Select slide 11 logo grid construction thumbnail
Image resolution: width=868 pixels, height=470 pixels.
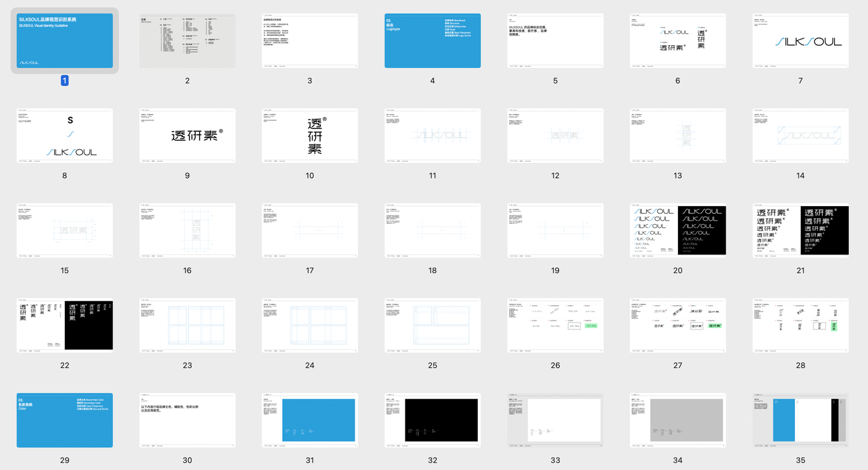pos(433,135)
